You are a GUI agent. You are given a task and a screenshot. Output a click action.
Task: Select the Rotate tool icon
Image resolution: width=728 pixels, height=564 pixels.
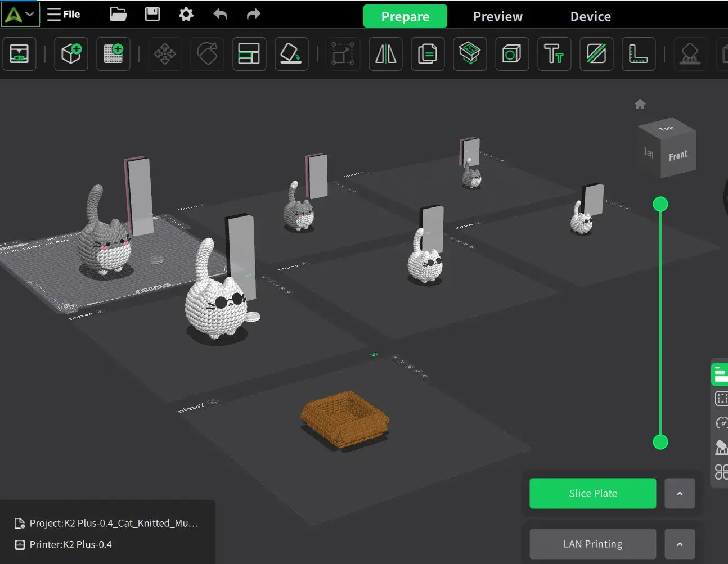[207, 54]
